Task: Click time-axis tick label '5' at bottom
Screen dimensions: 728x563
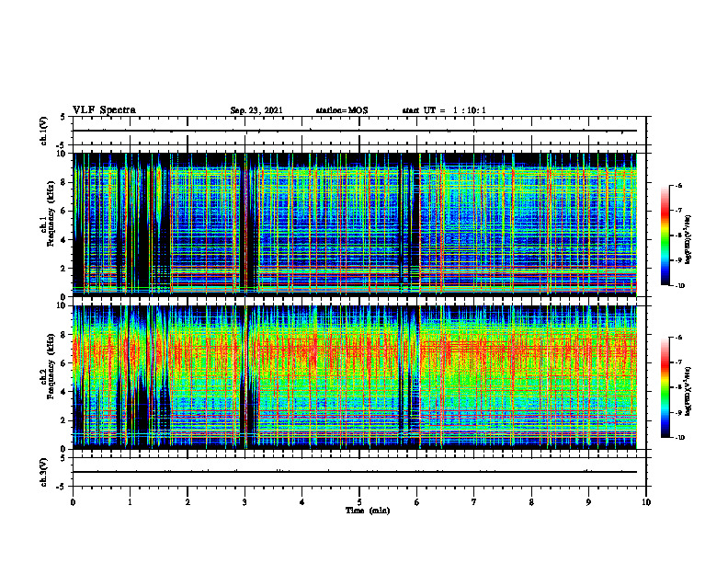Action: pos(359,502)
